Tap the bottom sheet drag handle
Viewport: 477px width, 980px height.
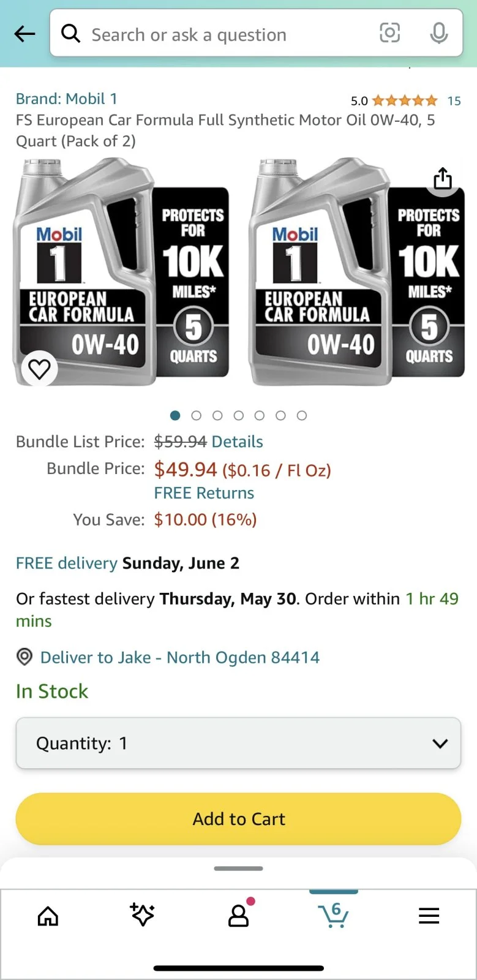pos(238,868)
